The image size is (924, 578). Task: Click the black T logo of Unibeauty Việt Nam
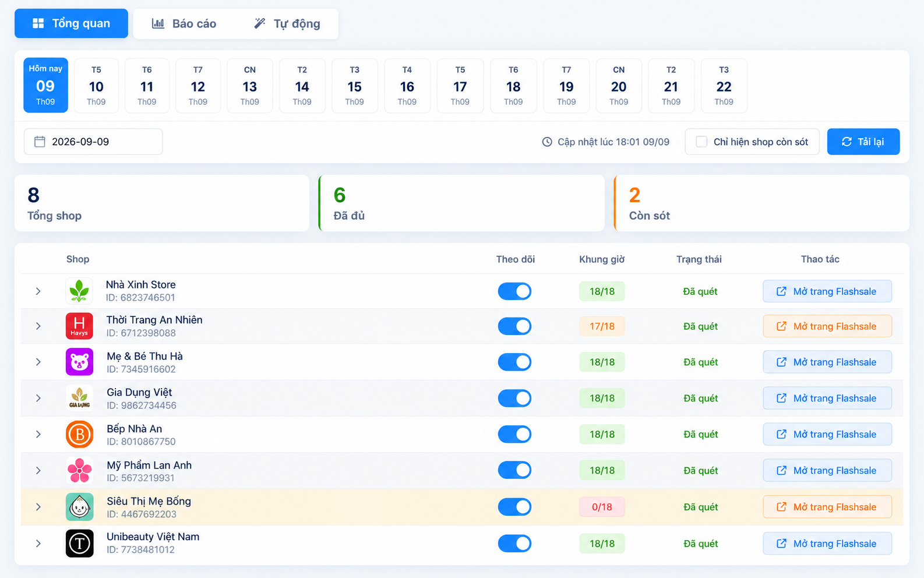[79, 543]
